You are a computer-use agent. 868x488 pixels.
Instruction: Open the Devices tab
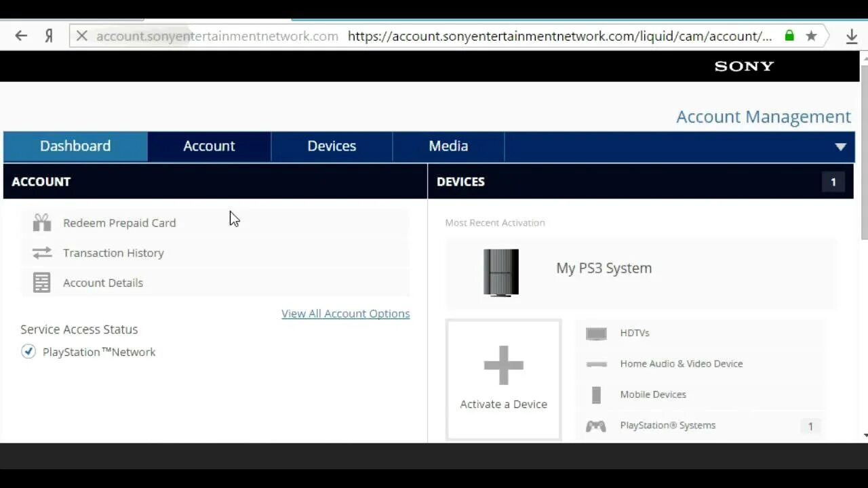(x=332, y=146)
